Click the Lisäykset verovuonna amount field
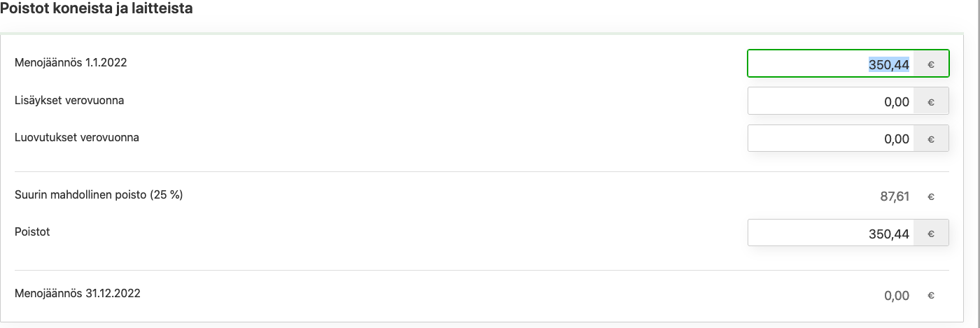Viewport: 980px width, 328px height. tap(831, 101)
